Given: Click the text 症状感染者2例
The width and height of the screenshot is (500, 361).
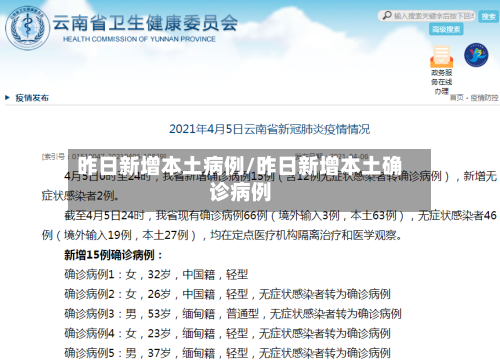Looking at the screenshot, I should pyautogui.click(x=80, y=196).
